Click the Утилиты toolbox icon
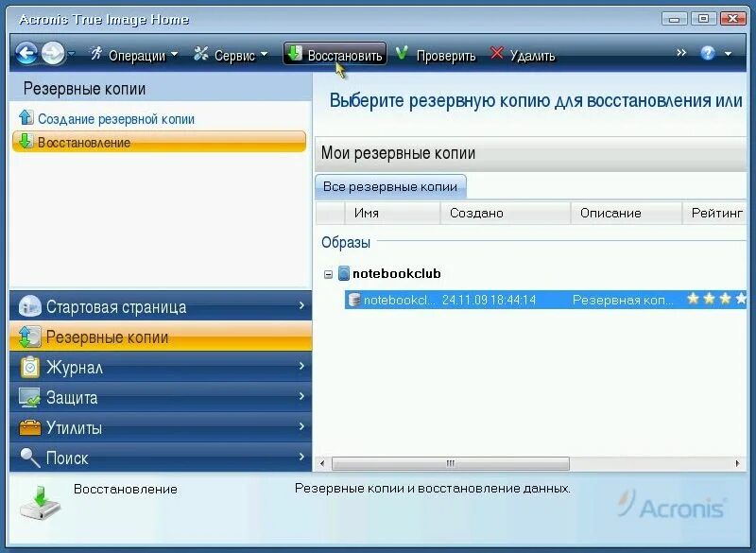Image resolution: width=756 pixels, height=553 pixels. click(29, 427)
